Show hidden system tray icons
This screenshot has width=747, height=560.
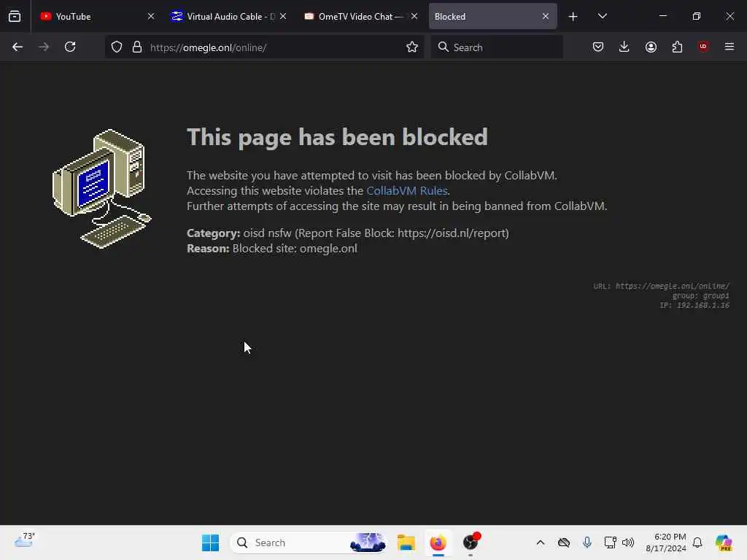541,542
